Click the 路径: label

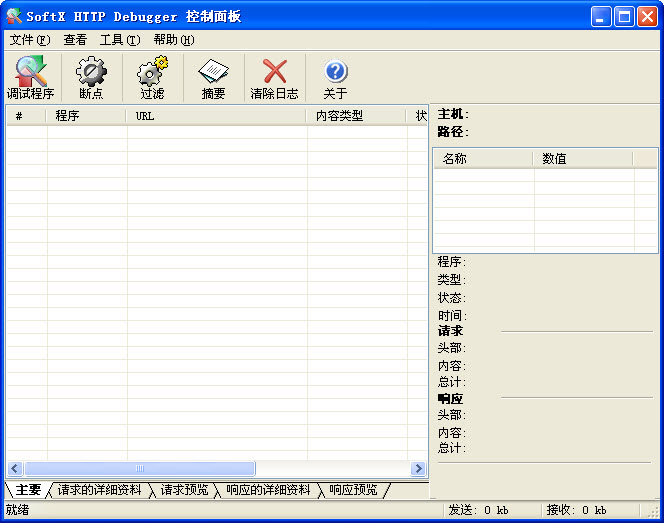(x=453, y=132)
